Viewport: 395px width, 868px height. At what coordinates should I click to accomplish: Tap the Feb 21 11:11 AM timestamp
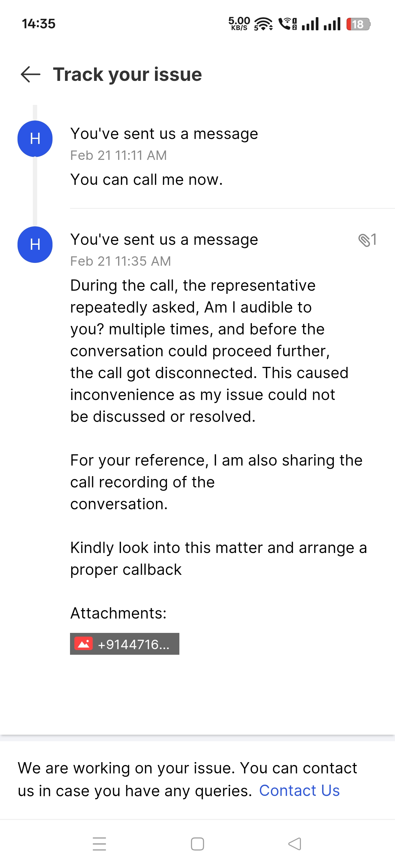[x=118, y=155]
